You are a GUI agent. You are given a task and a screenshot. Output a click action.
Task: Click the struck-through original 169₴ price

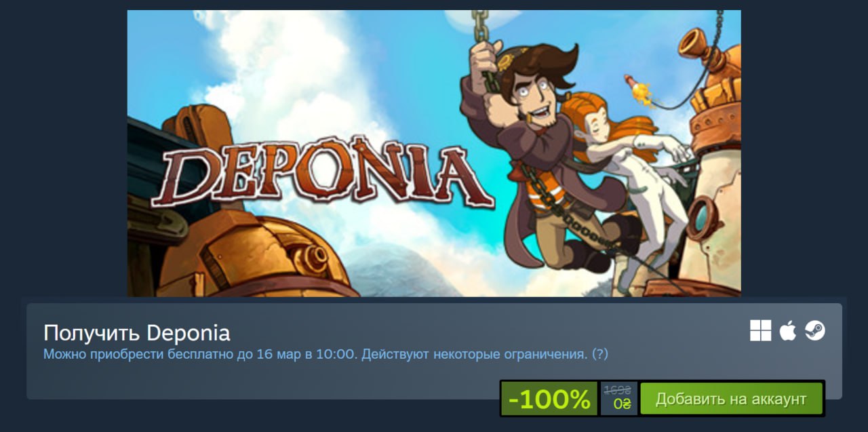617,391
